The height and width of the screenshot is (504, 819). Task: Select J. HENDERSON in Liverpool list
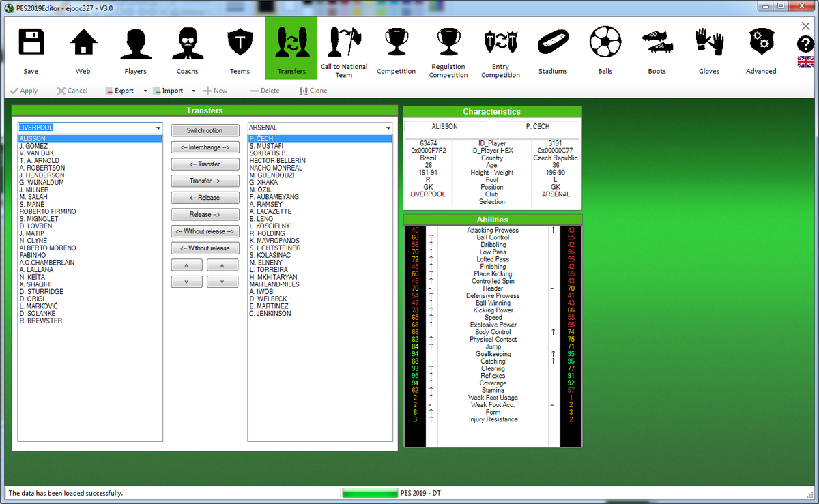(90, 175)
